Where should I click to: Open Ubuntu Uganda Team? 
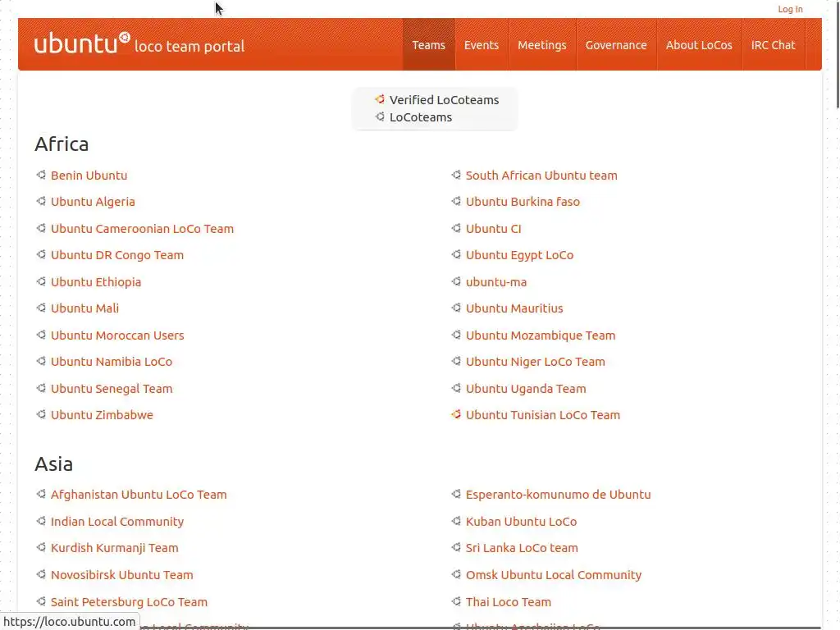[x=526, y=388]
